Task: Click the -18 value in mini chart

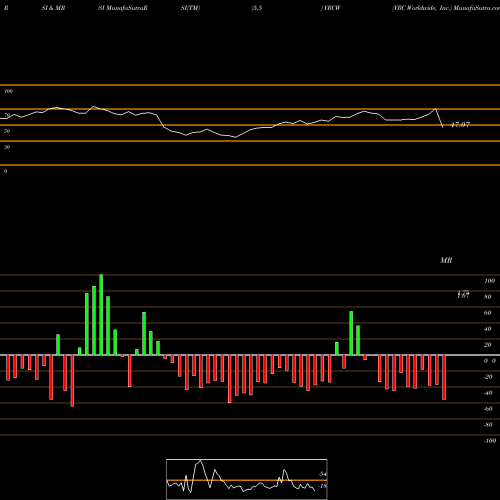Action: 322,486
